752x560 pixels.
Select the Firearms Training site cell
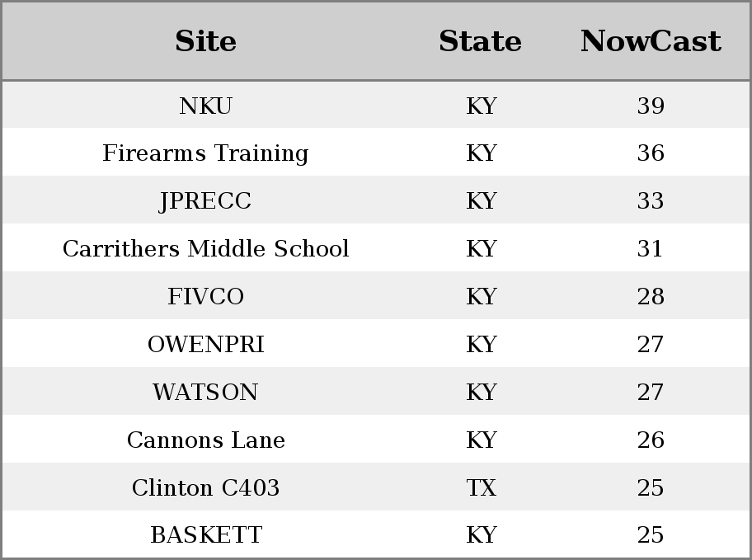(x=205, y=153)
